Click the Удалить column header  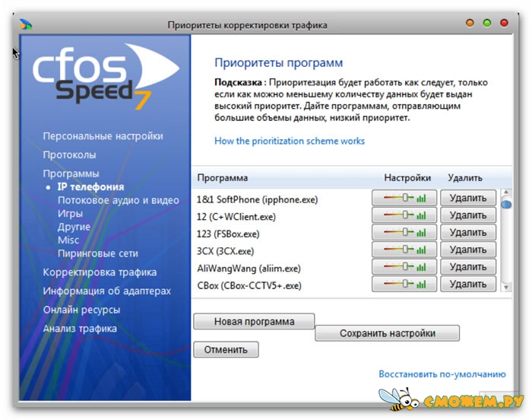(x=465, y=178)
